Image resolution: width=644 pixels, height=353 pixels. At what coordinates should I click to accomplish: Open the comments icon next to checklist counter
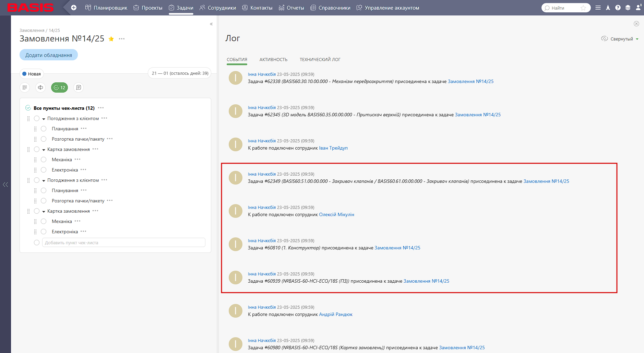79,87
